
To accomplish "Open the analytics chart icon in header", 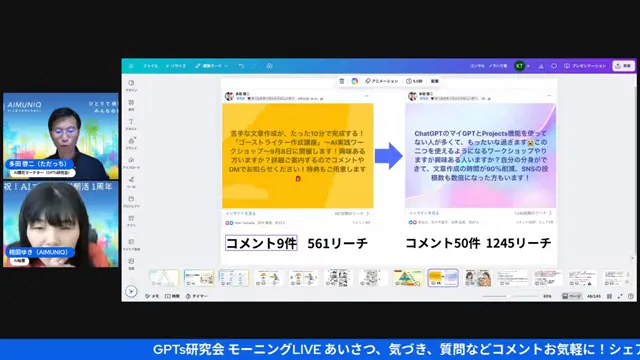I will pos(541,66).
